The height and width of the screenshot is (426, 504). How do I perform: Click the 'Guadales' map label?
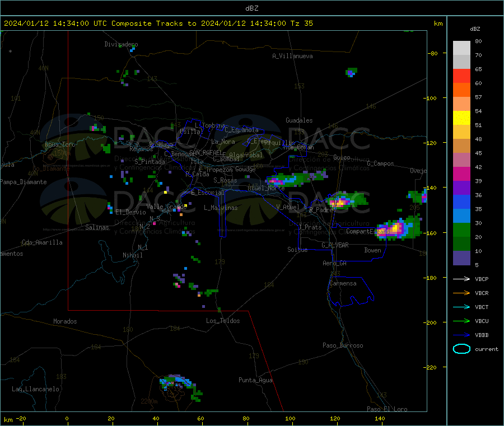click(299, 120)
